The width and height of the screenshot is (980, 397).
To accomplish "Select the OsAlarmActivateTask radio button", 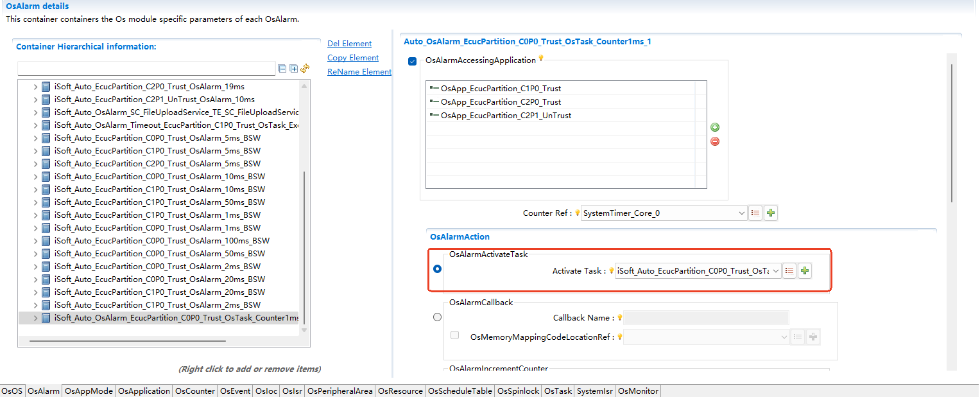I will (x=438, y=269).
